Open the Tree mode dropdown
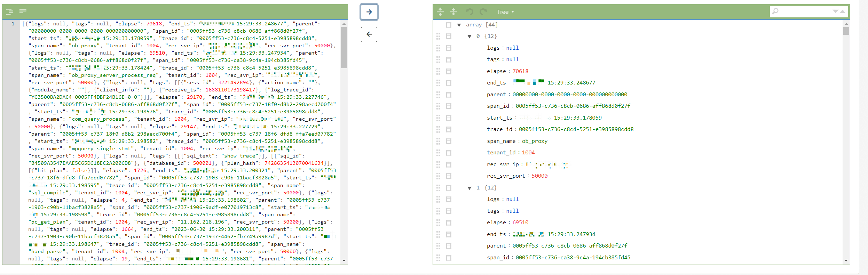 click(505, 12)
